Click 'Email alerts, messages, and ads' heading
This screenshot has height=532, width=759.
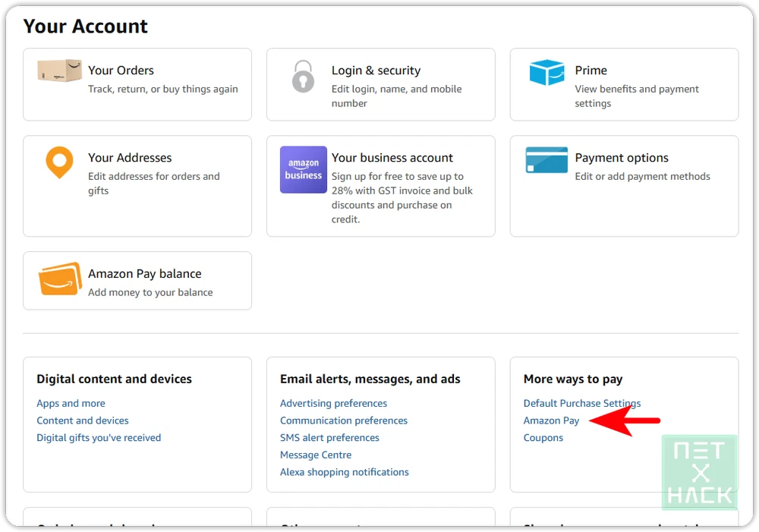(370, 379)
